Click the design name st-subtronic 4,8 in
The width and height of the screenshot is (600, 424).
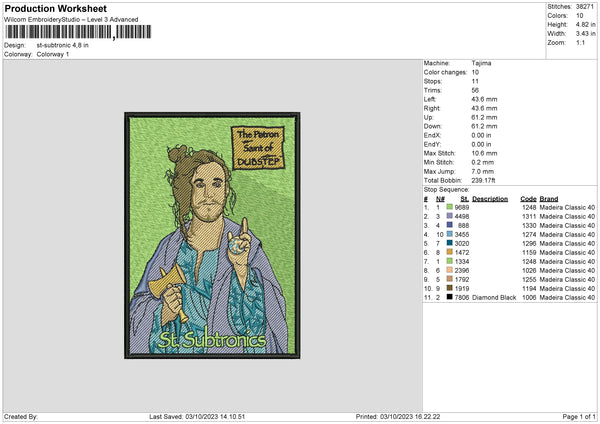coord(62,45)
